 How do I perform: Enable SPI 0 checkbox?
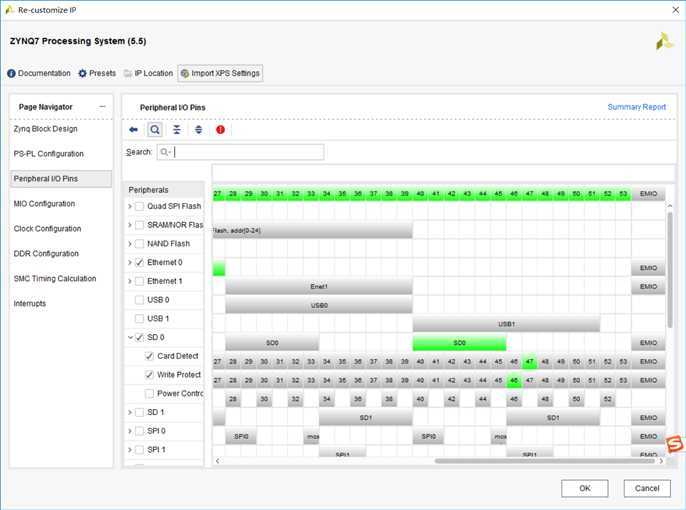(x=140, y=431)
